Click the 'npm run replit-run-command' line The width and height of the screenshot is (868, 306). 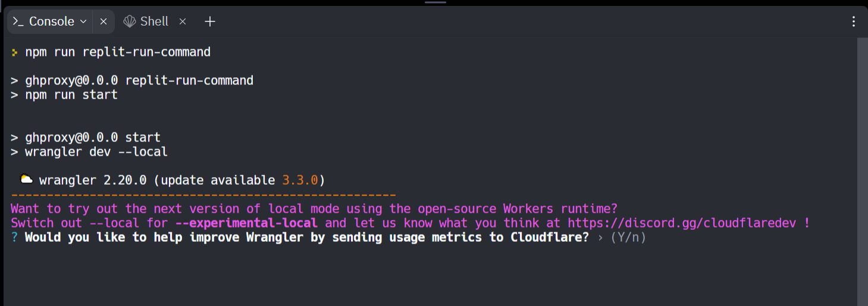pyautogui.click(x=118, y=52)
